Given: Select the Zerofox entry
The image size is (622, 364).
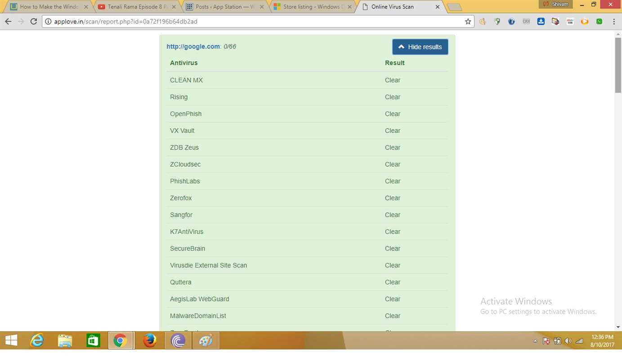Looking at the screenshot, I should (181, 198).
